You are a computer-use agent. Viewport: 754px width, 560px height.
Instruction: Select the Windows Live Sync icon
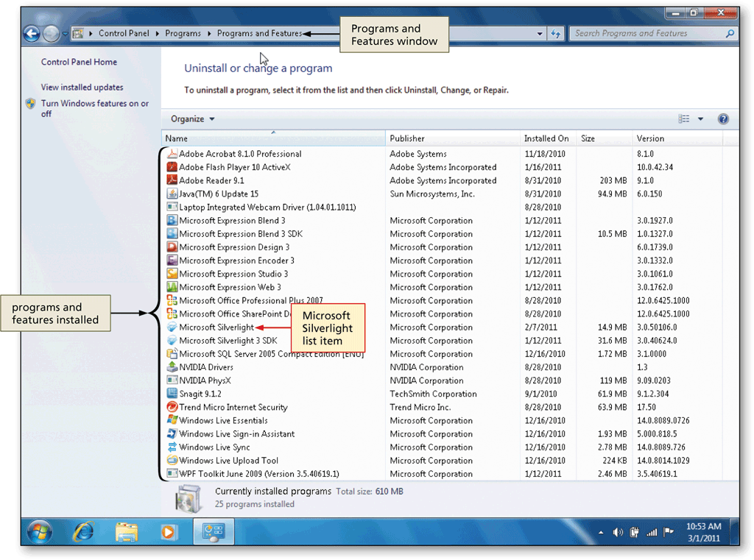point(172,447)
